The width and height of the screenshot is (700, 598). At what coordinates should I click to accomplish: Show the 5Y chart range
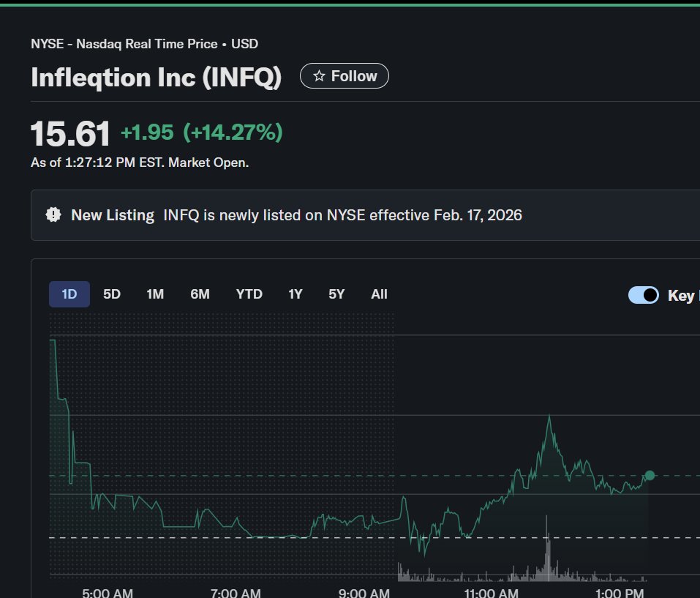click(x=336, y=294)
